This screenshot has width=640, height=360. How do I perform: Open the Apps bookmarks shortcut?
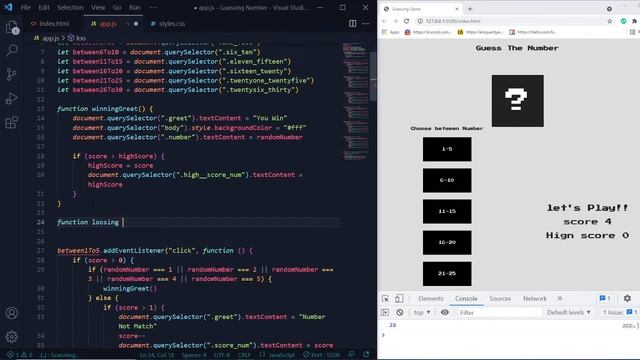click(391, 32)
